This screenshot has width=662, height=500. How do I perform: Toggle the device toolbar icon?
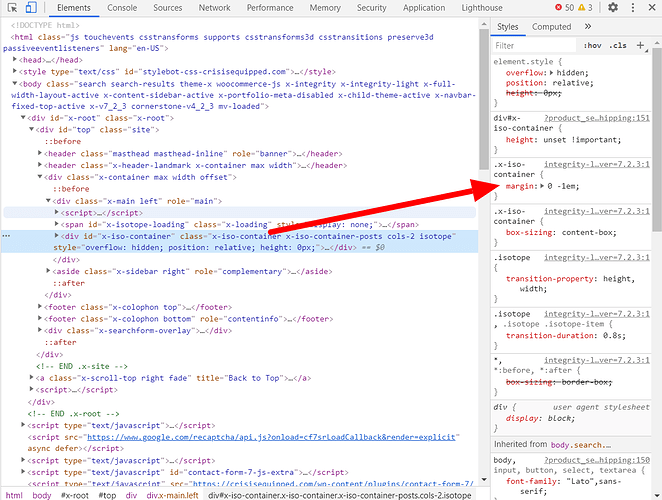point(31,8)
